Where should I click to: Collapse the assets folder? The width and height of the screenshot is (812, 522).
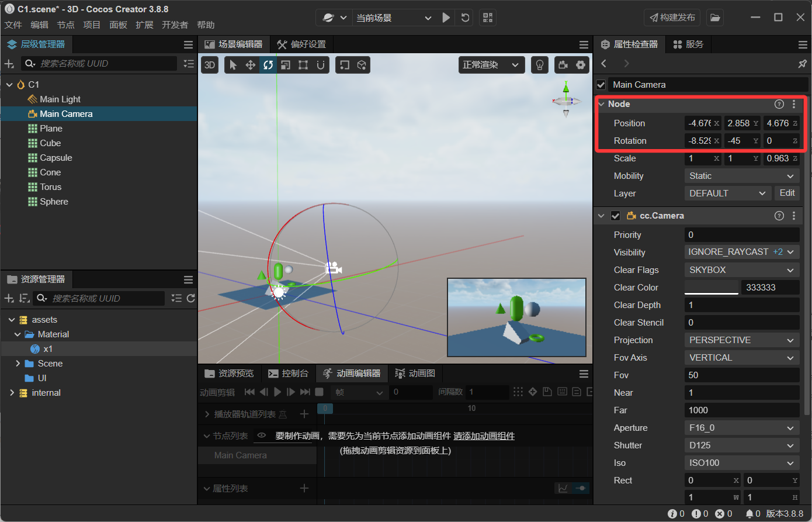point(12,320)
